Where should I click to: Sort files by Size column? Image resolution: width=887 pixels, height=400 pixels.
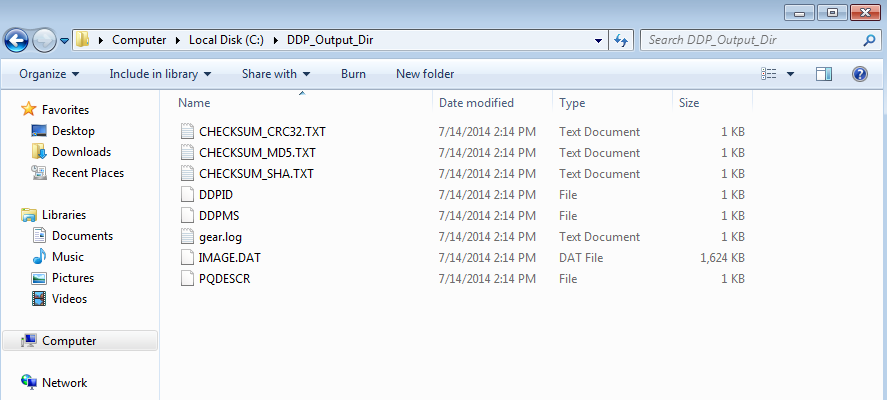point(689,103)
